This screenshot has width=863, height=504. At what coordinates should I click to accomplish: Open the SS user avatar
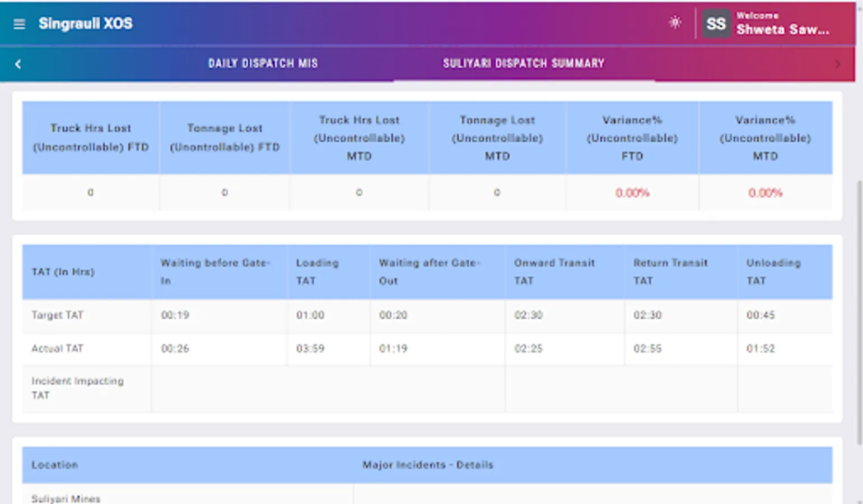[716, 24]
